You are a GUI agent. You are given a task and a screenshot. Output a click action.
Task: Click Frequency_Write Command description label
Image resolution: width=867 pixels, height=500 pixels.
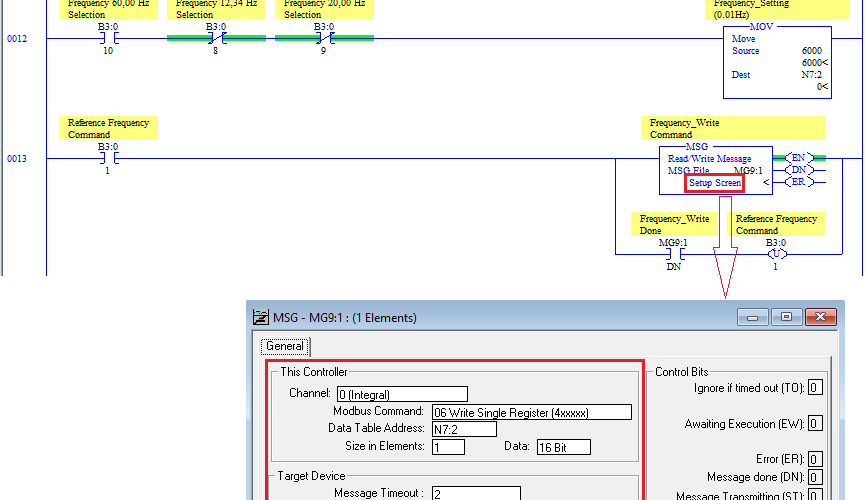click(x=733, y=128)
